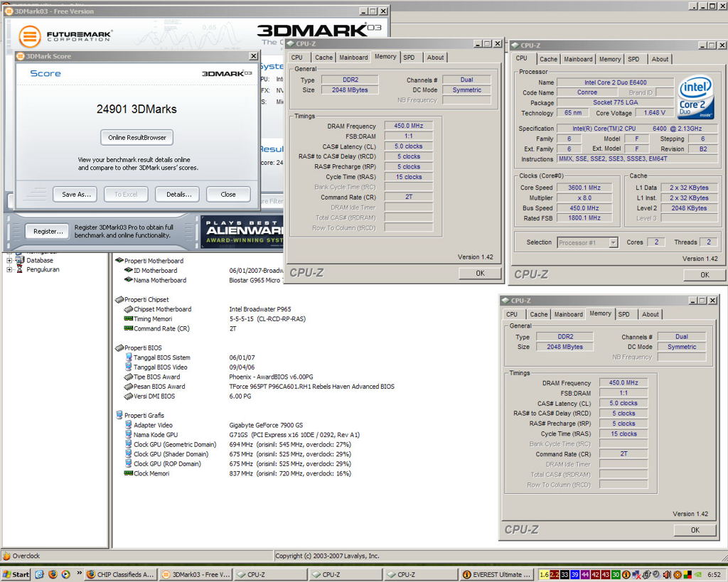728x582 pixels.
Task: Click the Overclock flame icon in status bar
Action: pyautogui.click(x=6, y=556)
